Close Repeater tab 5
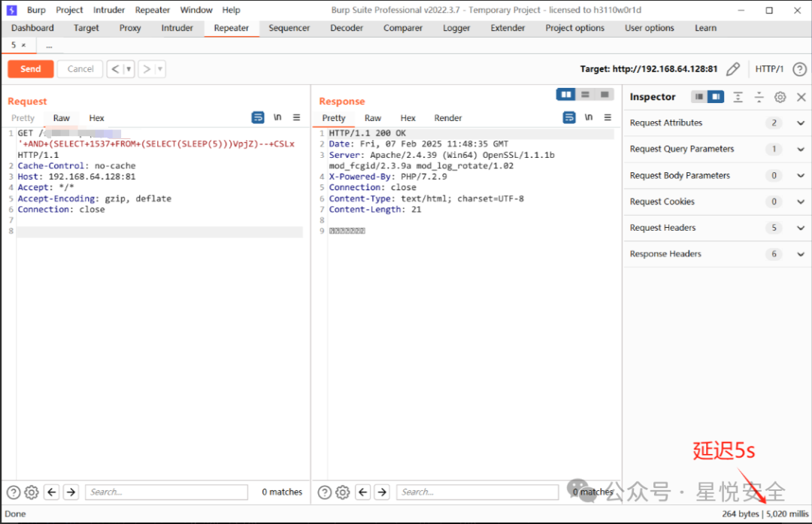 pos(23,45)
